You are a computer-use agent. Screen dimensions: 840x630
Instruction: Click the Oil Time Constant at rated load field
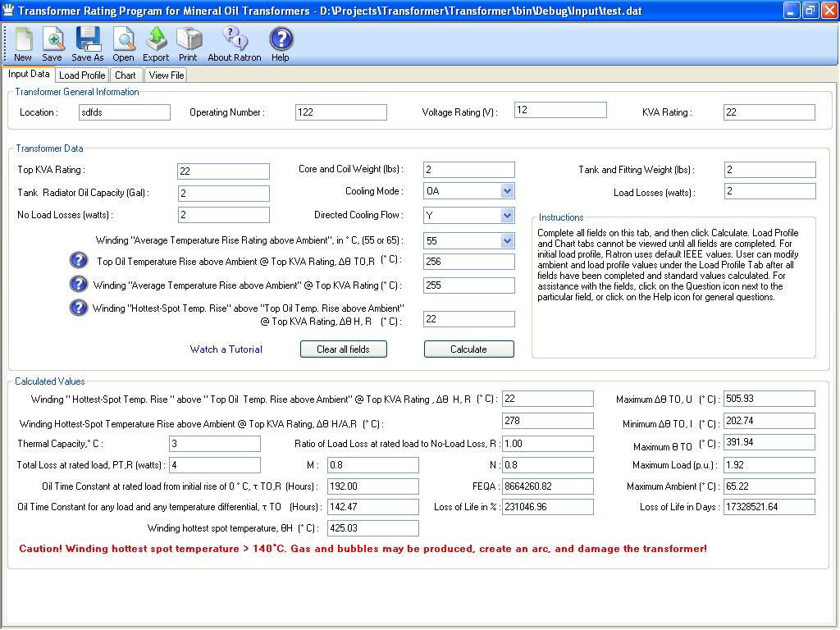click(373, 486)
